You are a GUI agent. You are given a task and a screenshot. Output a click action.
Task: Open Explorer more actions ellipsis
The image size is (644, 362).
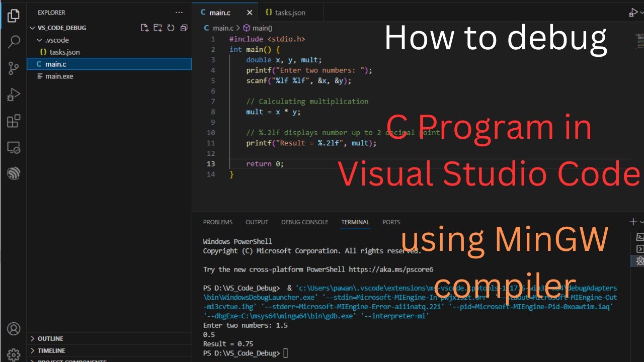coord(179,13)
